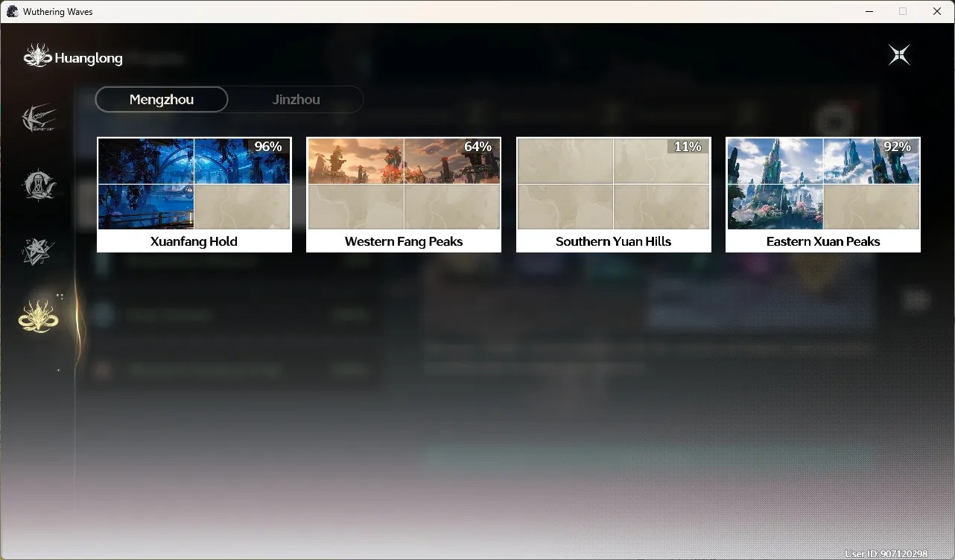This screenshot has height=560, width=955.
Task: Click the 64% progress badge on Western Fang Peaks
Action: [477, 147]
